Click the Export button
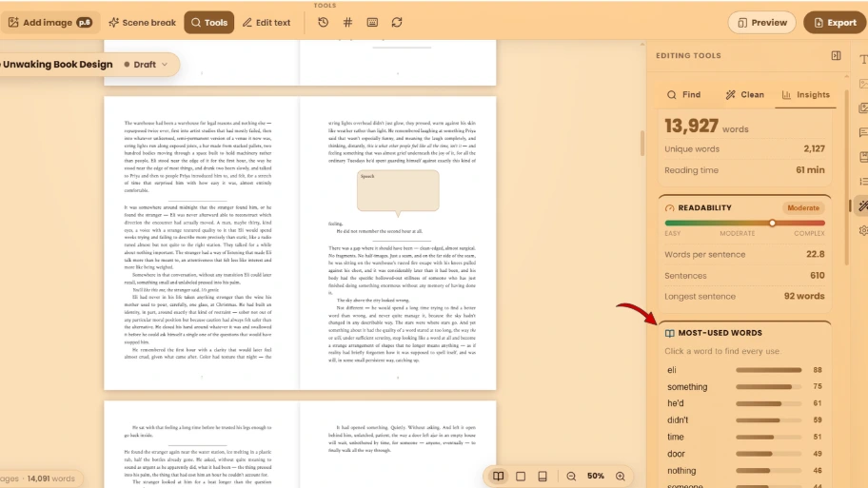 click(x=835, y=23)
